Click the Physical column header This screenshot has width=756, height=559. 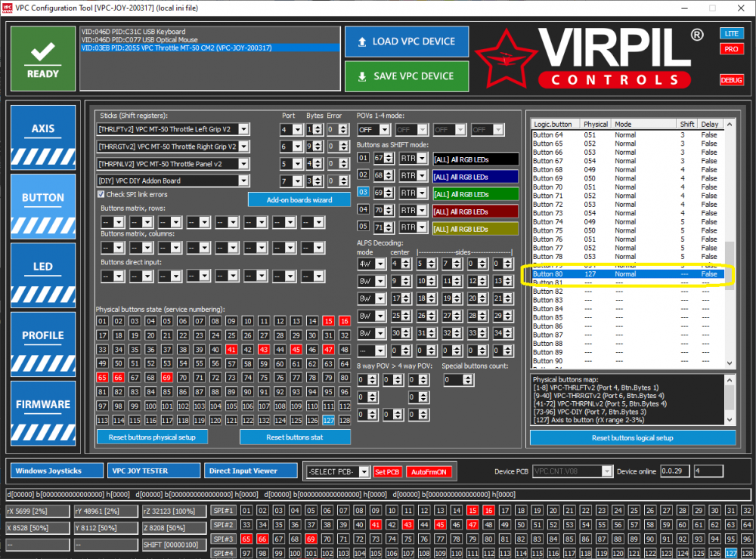[x=596, y=124]
